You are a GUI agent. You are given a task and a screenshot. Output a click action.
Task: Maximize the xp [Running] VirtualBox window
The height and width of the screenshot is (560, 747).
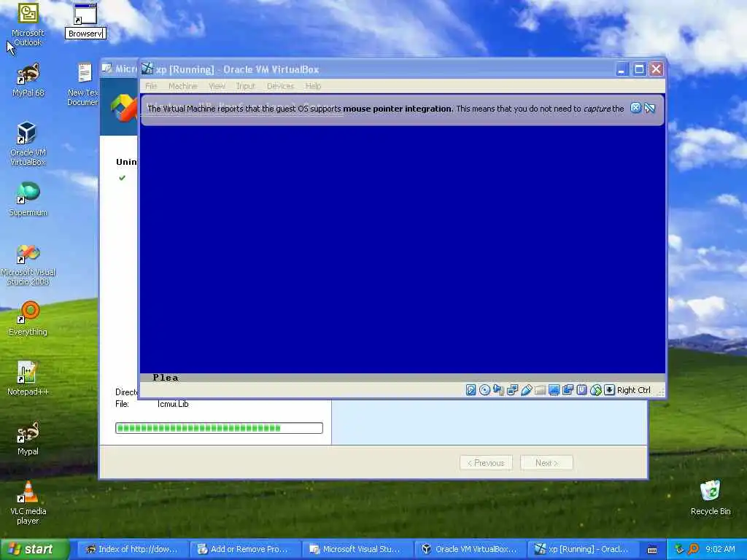(x=639, y=69)
